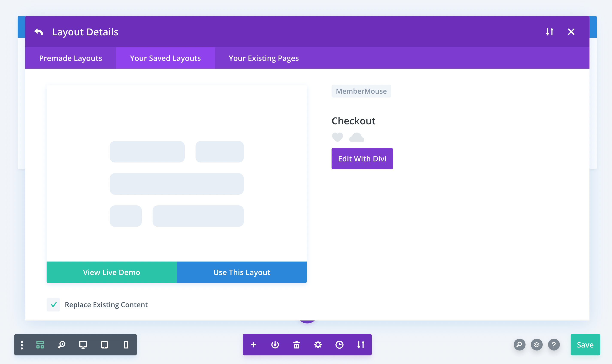Click the Edit With Divi button

click(x=362, y=158)
